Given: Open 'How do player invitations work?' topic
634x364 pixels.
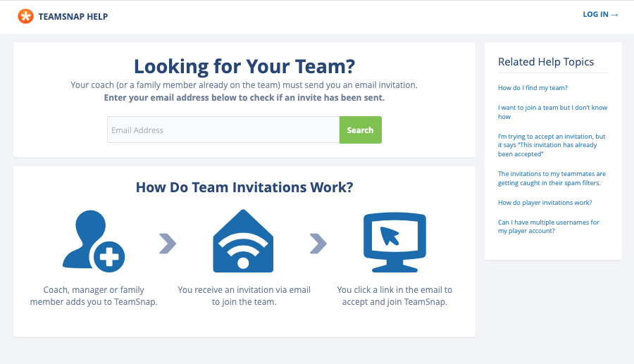Looking at the screenshot, I should (x=545, y=202).
